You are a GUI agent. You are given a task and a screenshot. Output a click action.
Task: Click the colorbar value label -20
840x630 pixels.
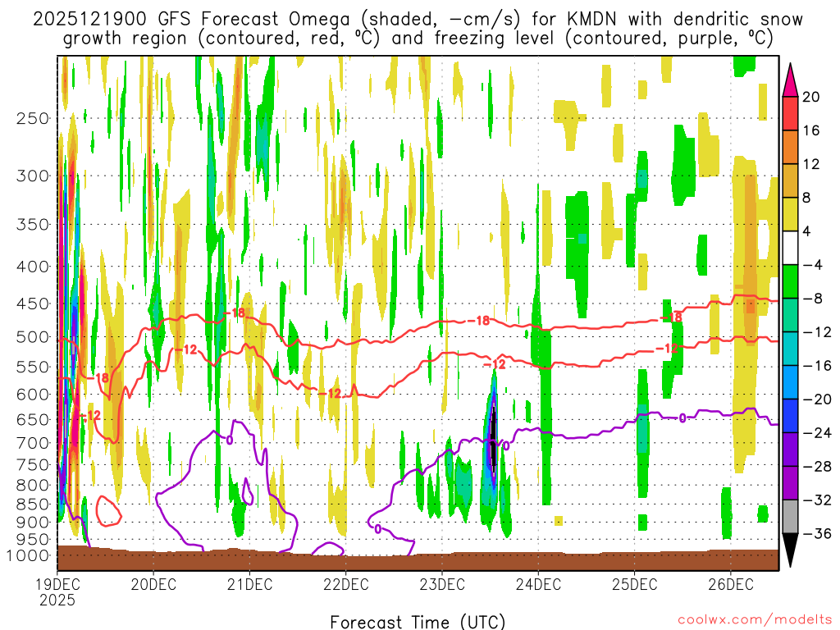coord(816,399)
